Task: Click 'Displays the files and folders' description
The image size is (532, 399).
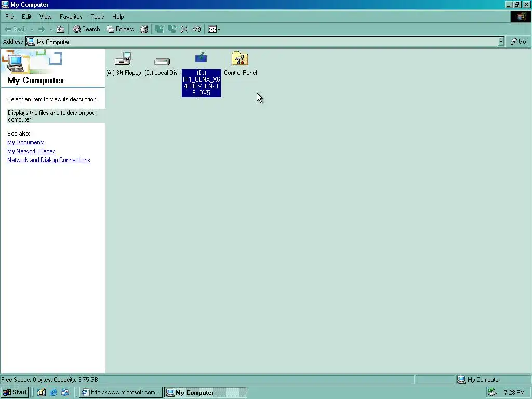Action: click(52, 116)
